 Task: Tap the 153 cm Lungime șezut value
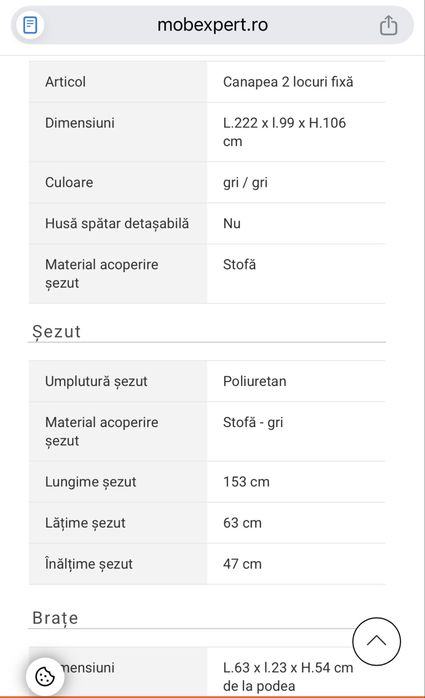(246, 482)
